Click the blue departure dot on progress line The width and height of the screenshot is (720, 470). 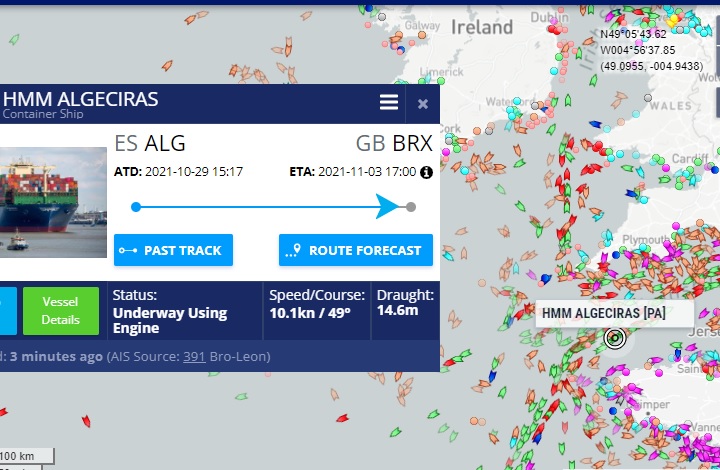point(136,207)
